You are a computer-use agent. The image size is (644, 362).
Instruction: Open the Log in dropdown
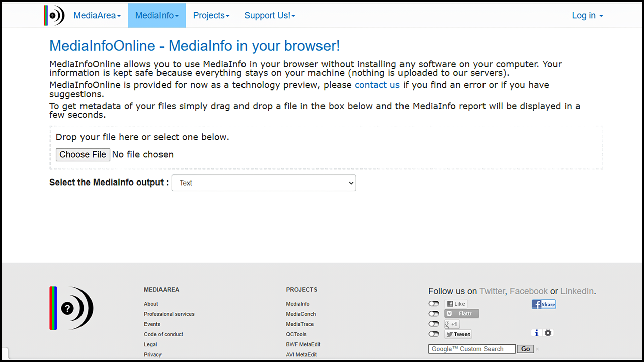pos(587,15)
